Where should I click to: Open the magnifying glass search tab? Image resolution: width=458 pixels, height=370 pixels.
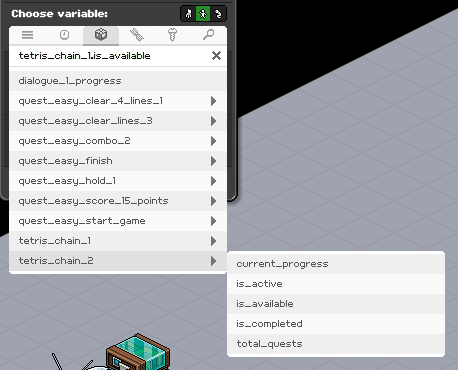click(209, 34)
